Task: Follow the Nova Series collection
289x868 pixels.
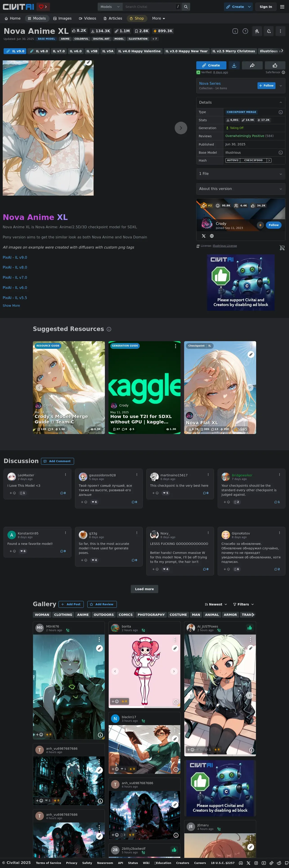Action: (x=266, y=86)
